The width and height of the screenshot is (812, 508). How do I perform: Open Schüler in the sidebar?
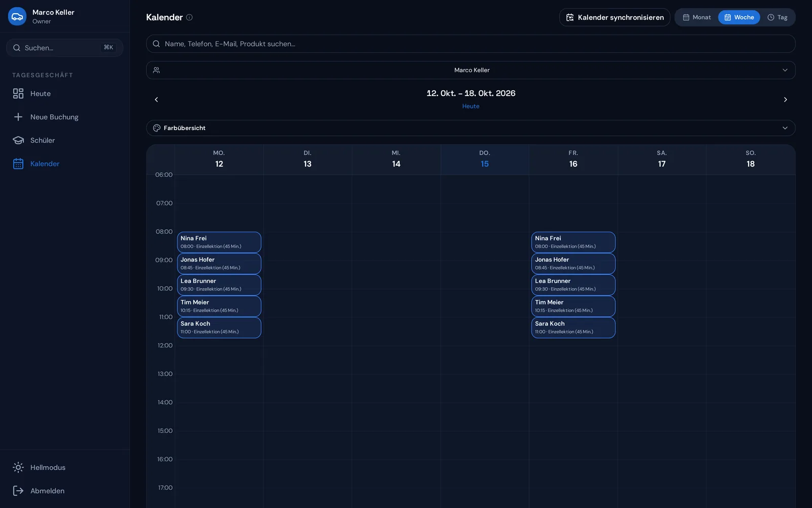coord(64,140)
